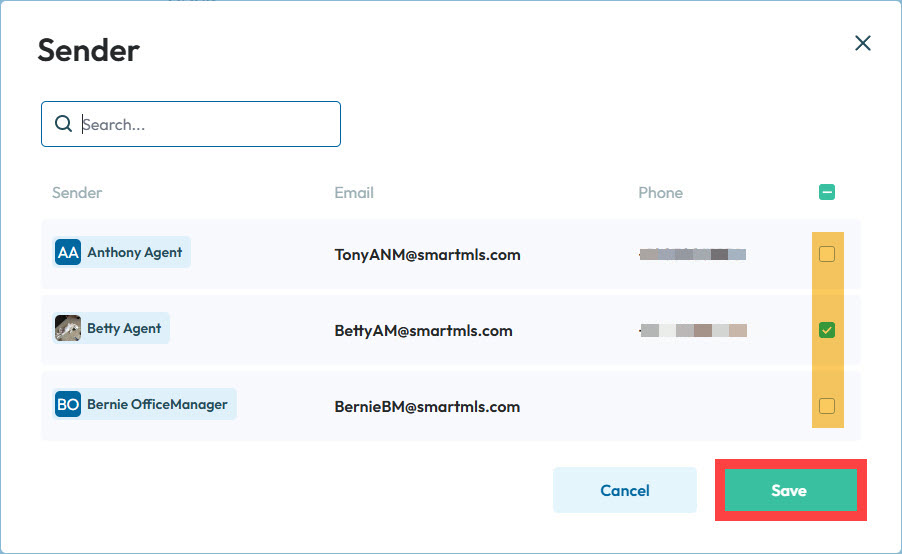Viewport: 902px width, 554px height.
Task: Select the Bernie OfficeManager name label
Action: 157,405
